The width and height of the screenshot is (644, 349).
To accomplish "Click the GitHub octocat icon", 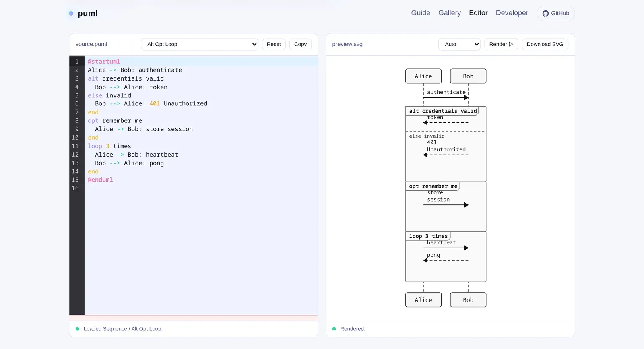I will [545, 13].
